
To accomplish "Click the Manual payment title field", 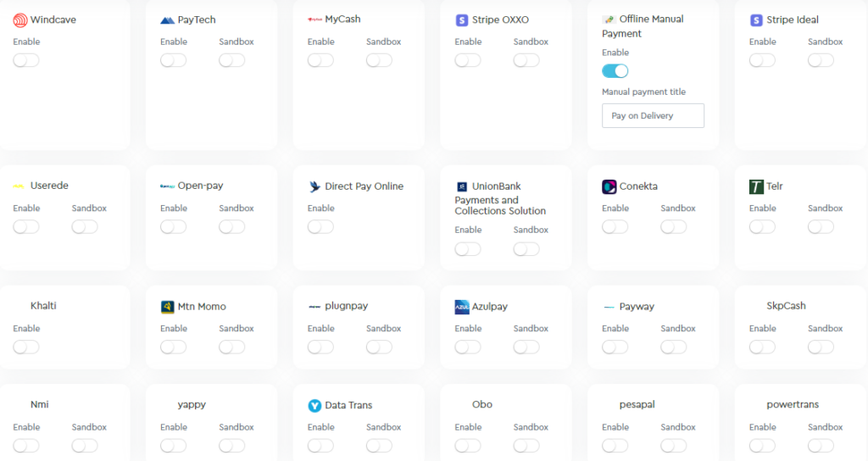I will (x=653, y=116).
